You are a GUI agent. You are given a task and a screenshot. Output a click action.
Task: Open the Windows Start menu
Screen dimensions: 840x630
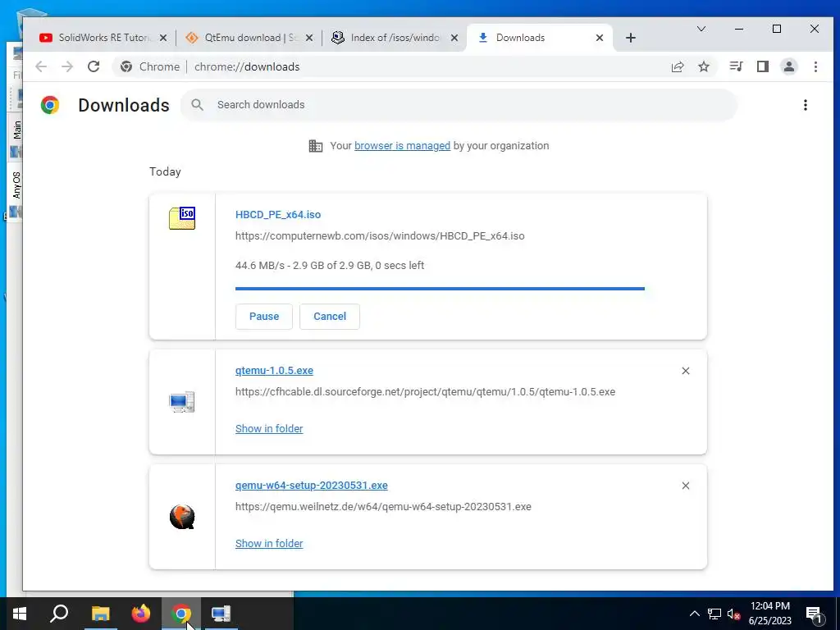[20, 614]
